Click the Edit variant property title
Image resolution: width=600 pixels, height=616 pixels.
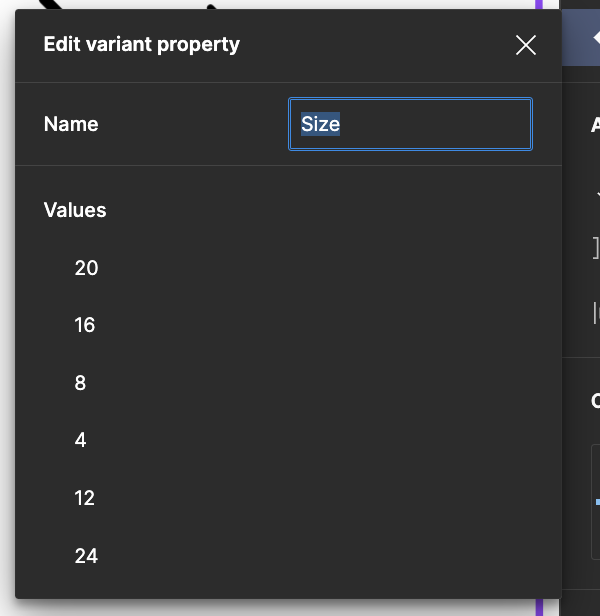pyautogui.click(x=141, y=44)
